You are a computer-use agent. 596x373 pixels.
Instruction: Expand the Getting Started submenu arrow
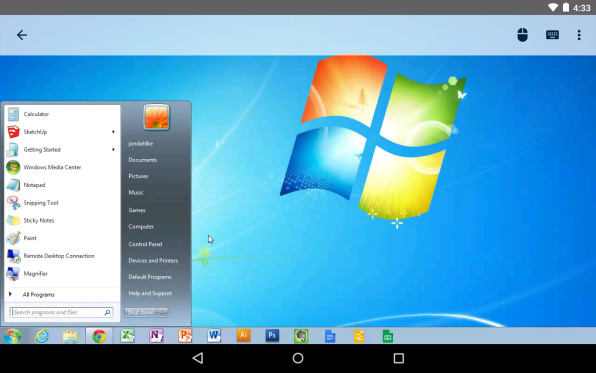coord(113,149)
